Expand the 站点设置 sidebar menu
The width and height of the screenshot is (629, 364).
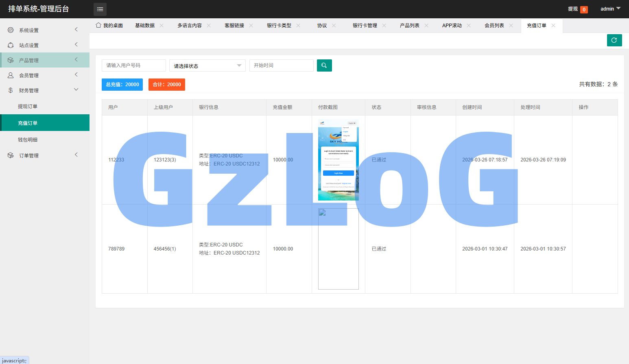(45, 45)
